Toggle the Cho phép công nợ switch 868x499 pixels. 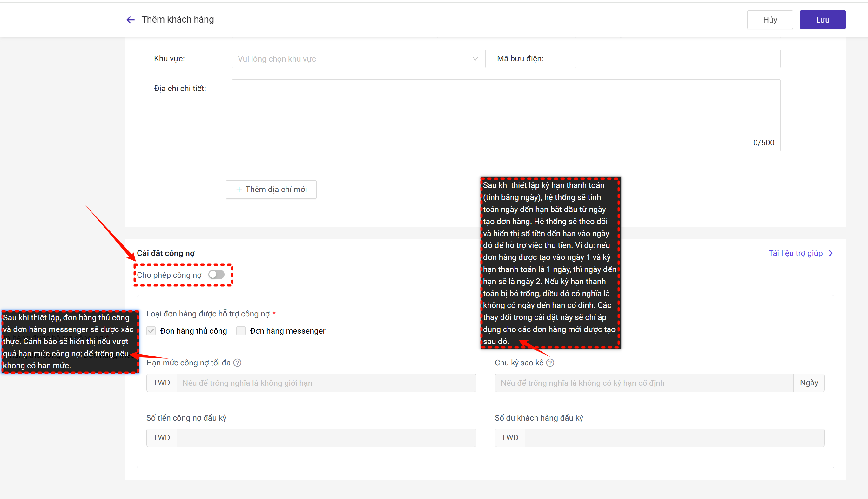[216, 275]
